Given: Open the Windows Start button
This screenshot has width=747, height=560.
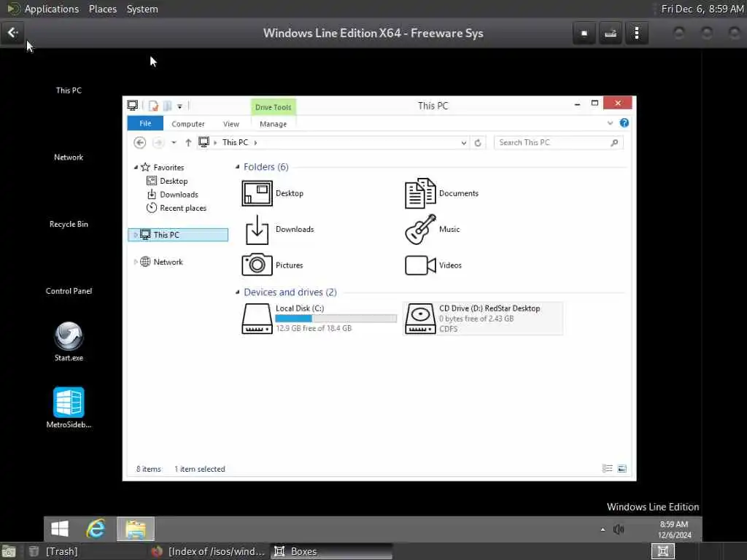Looking at the screenshot, I should click(x=60, y=529).
